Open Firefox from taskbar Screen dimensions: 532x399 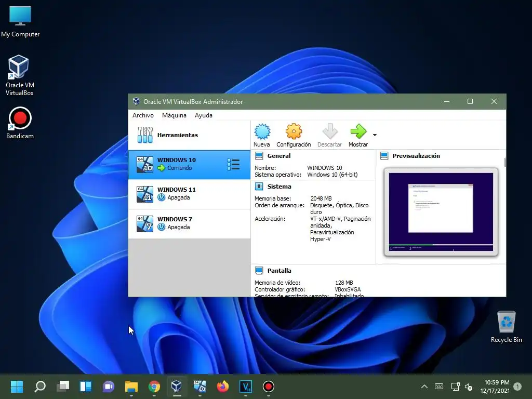(222, 387)
